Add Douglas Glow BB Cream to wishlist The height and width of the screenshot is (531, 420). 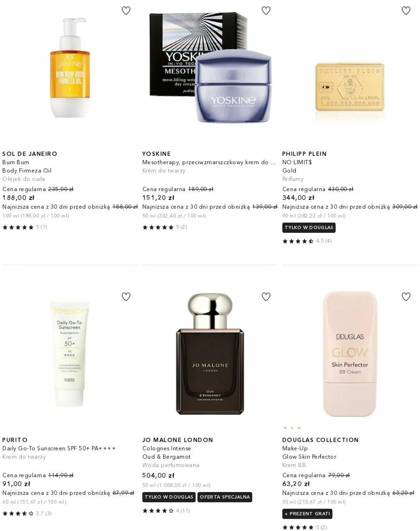[406, 297]
